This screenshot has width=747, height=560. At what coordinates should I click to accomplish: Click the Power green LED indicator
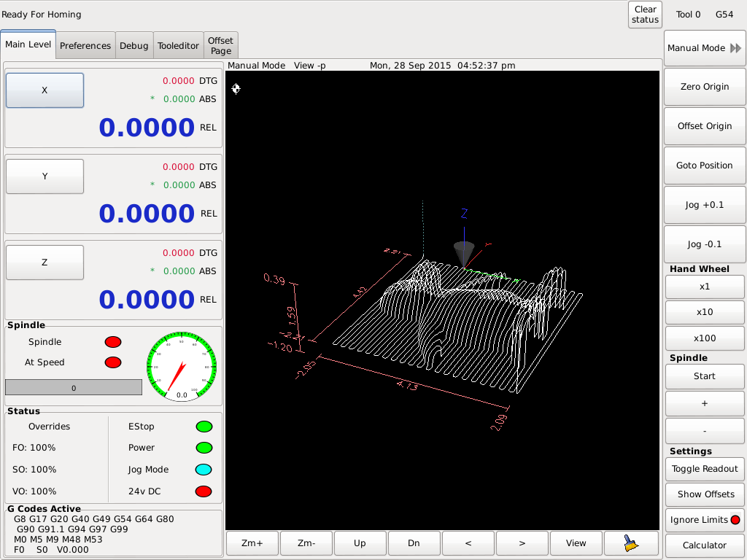[204, 448]
